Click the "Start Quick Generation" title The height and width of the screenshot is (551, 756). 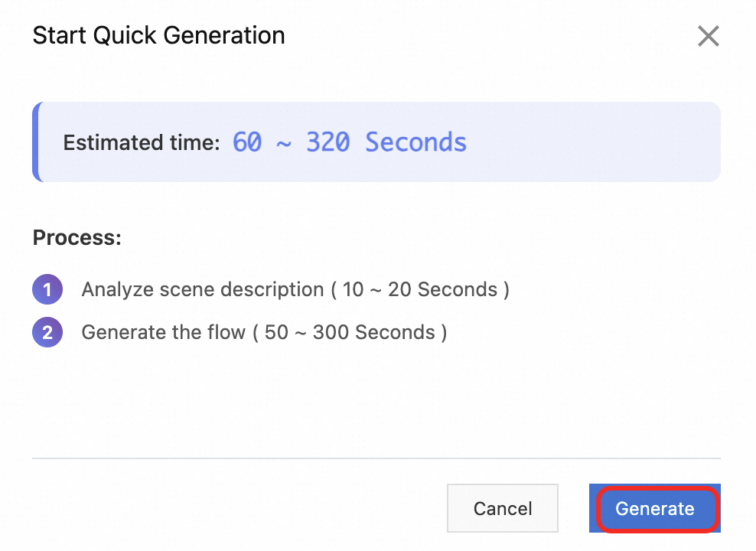pos(158,35)
